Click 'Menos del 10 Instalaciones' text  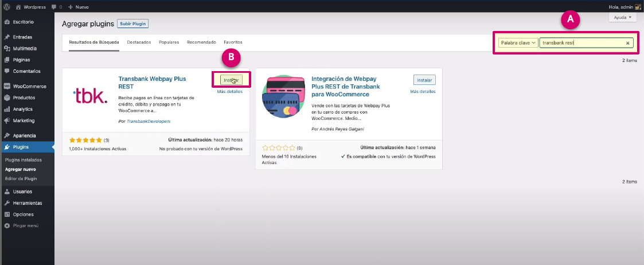[289, 159]
